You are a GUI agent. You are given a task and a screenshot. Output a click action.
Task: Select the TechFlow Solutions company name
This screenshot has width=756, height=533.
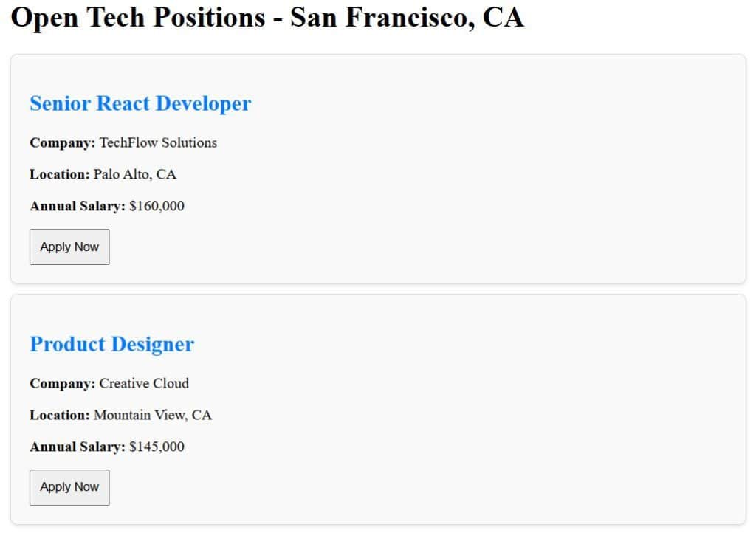coord(158,142)
